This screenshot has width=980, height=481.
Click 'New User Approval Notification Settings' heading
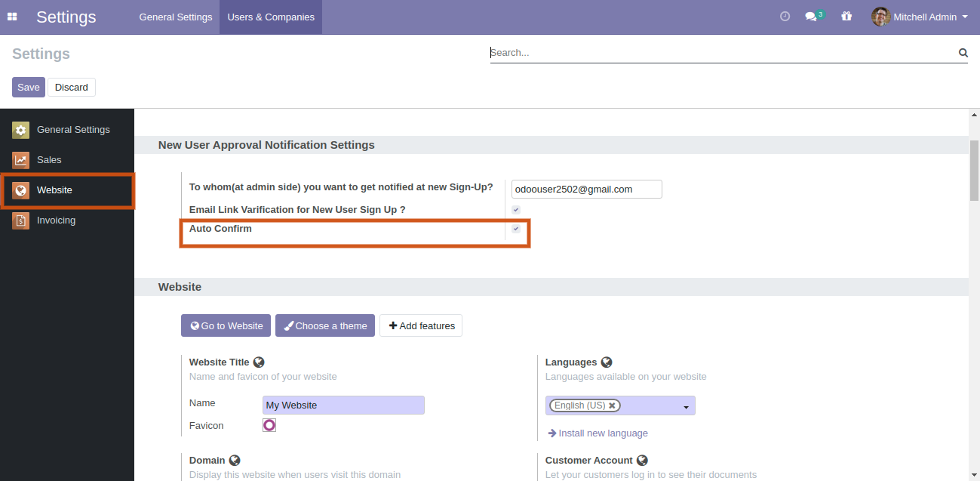[x=266, y=145]
